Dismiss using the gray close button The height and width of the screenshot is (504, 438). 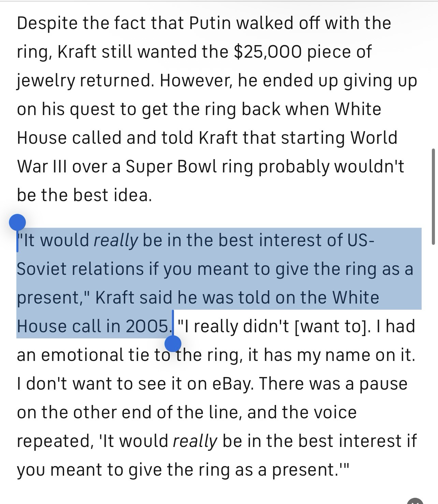click(415, 501)
